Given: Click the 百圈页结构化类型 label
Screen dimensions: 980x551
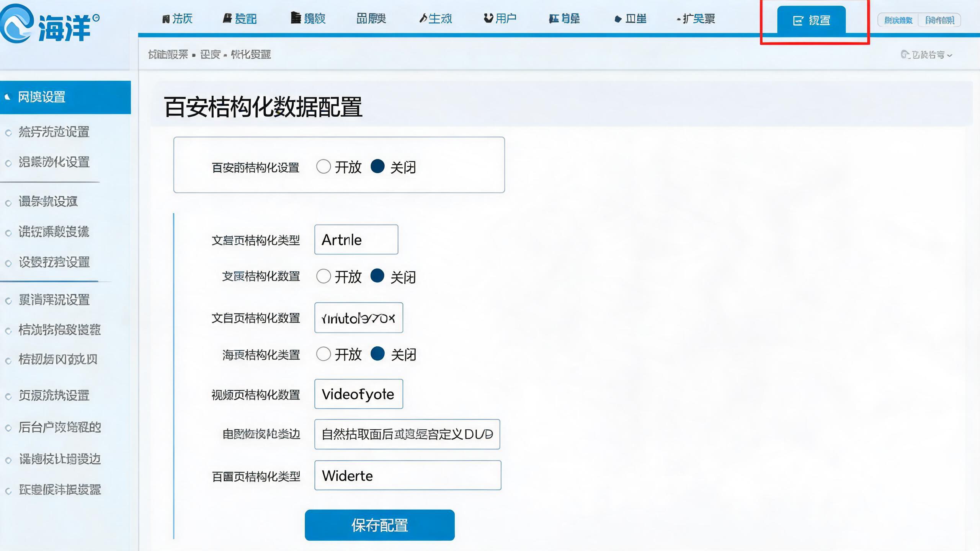Looking at the screenshot, I should point(256,476).
